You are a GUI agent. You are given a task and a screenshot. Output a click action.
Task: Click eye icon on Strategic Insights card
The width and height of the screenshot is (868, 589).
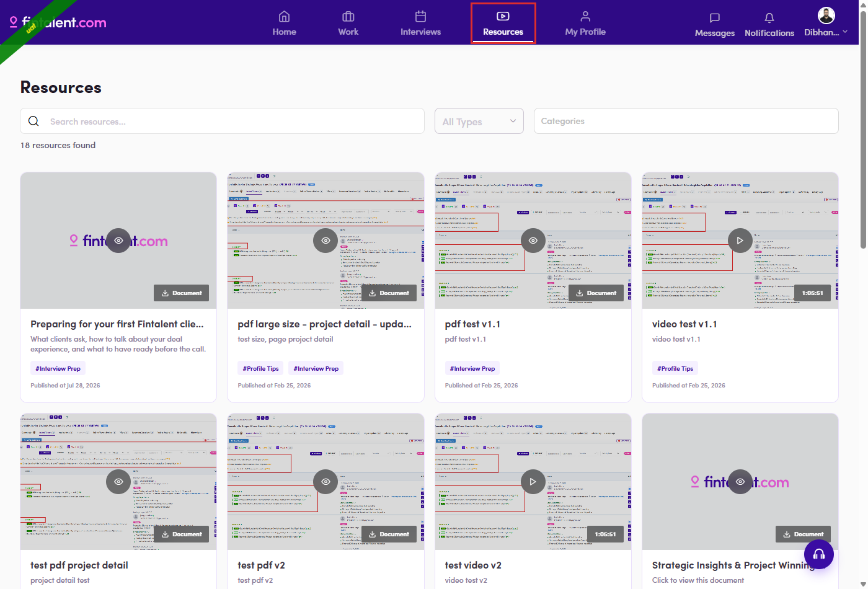click(740, 482)
